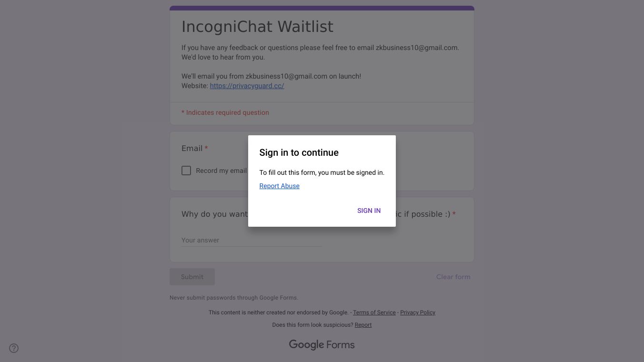Click the help question mark icon
Screen dimensions: 644x362
14,348
